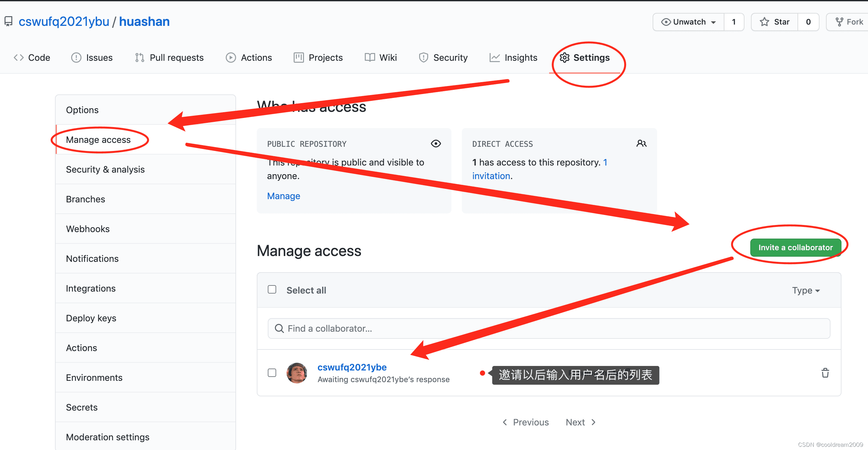Click the Security shield icon

coord(423,58)
